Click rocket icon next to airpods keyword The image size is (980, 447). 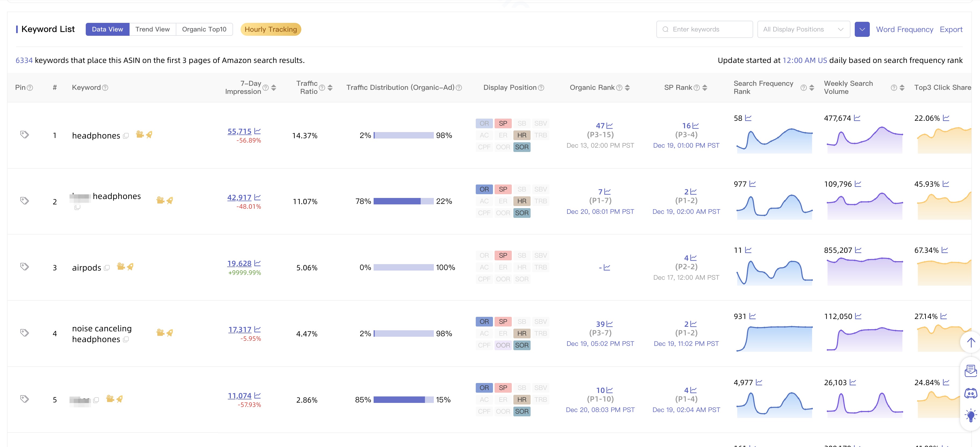coord(130,267)
